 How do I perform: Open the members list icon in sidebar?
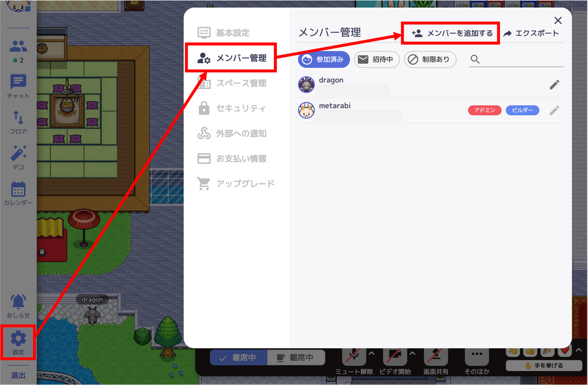tap(18, 46)
